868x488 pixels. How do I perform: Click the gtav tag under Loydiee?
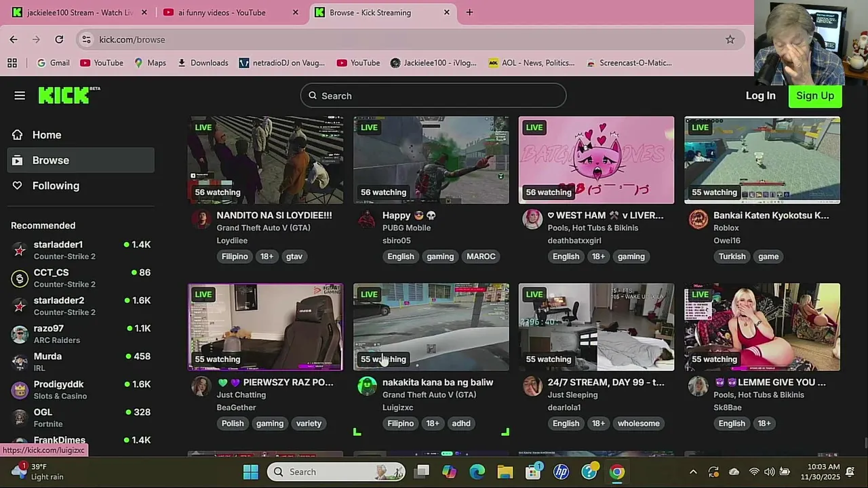click(294, 256)
